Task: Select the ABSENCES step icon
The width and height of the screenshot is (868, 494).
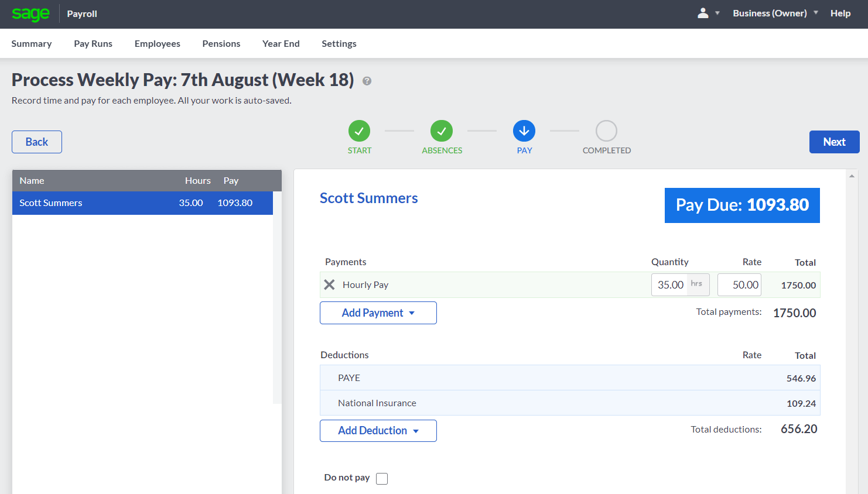Action: [442, 132]
